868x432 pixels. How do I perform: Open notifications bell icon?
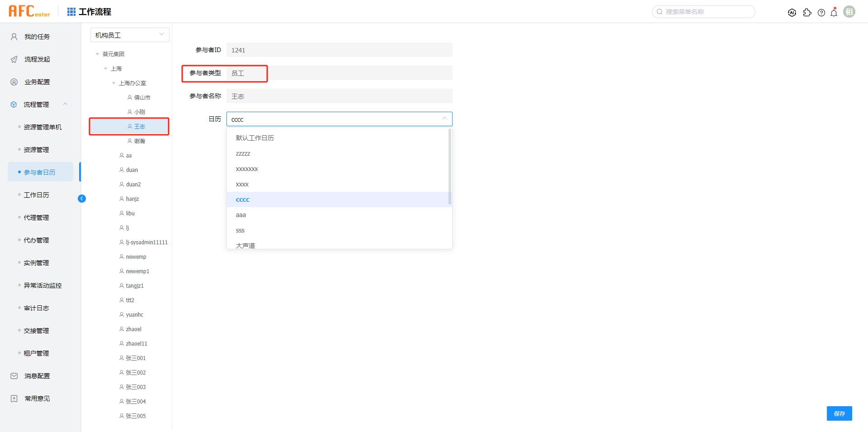click(x=834, y=13)
